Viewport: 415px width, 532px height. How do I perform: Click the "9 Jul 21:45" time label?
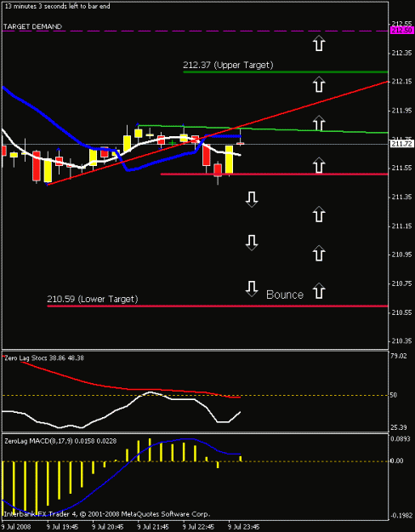click(153, 527)
